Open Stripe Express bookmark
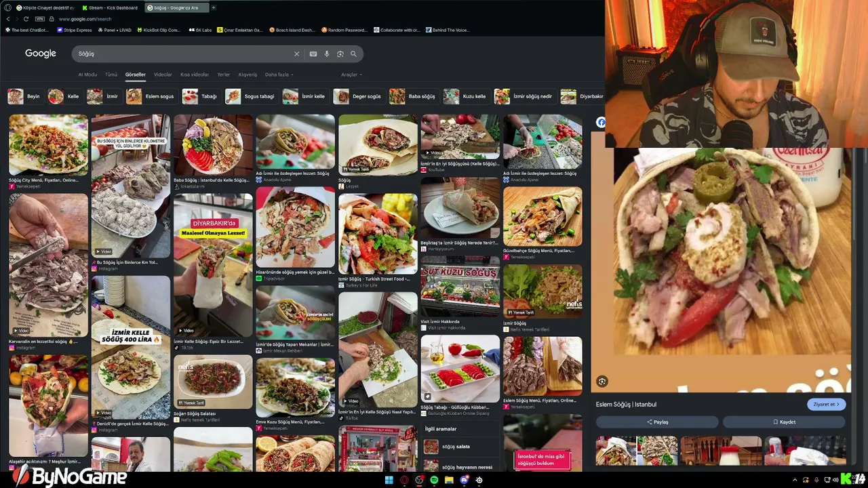 point(75,30)
